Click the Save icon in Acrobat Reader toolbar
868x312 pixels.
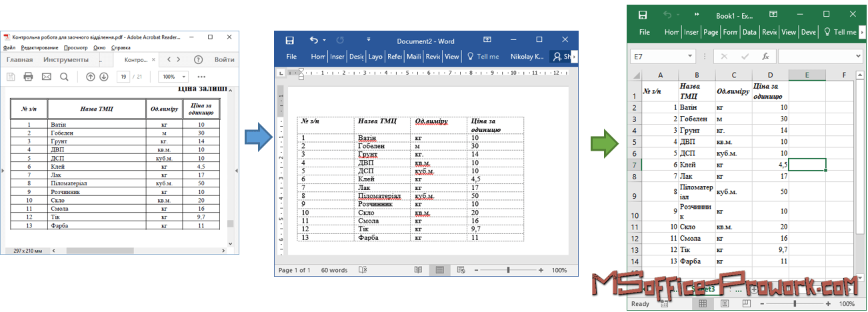[11, 77]
